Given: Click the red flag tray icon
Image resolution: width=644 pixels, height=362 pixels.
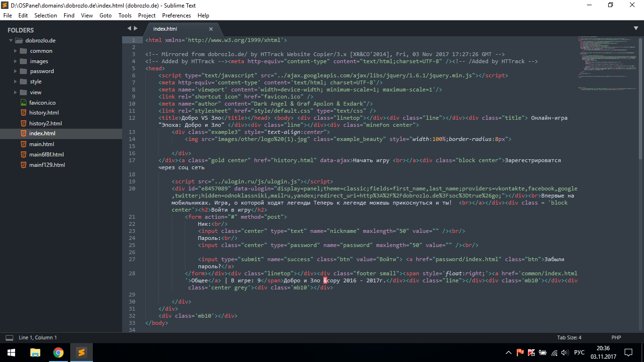Looking at the screenshot, I should pyautogui.click(x=520, y=353).
